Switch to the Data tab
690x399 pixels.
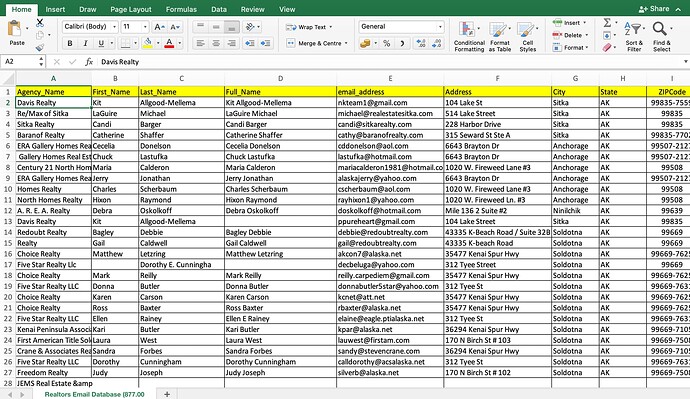[x=219, y=9]
